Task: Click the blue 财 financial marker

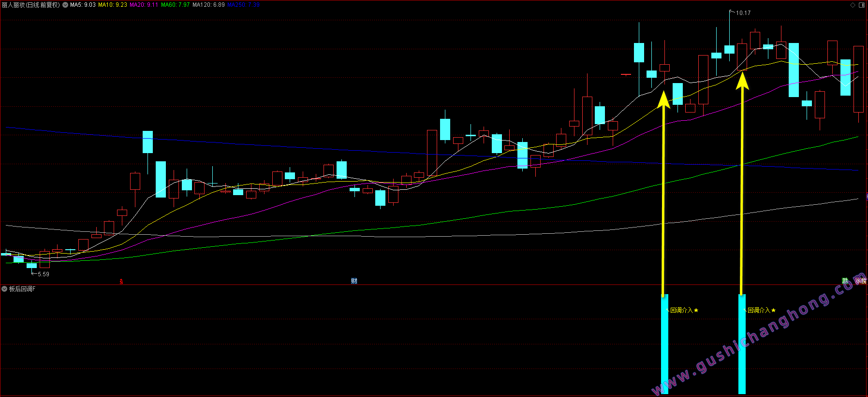Action: click(x=354, y=281)
